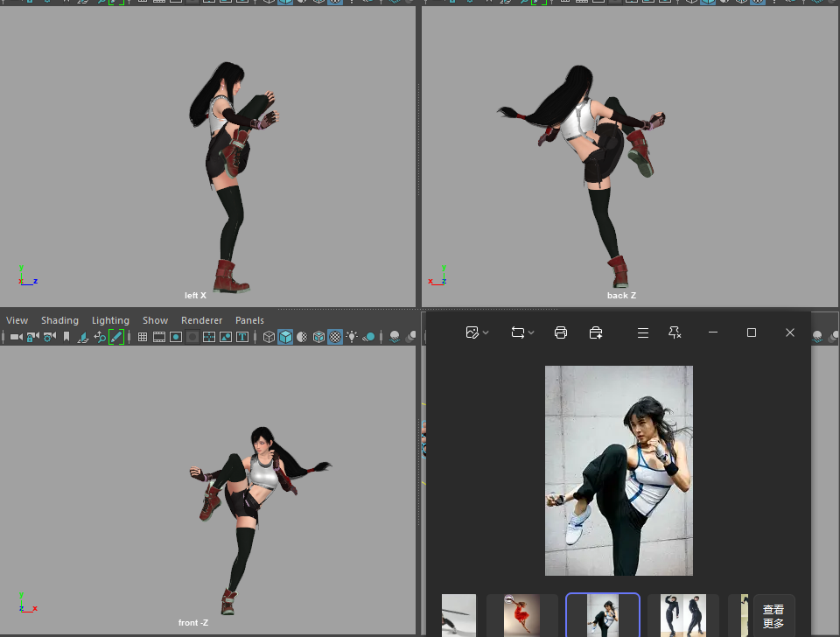
Task: Toggle the Safe Title icon
Action: [242, 337]
